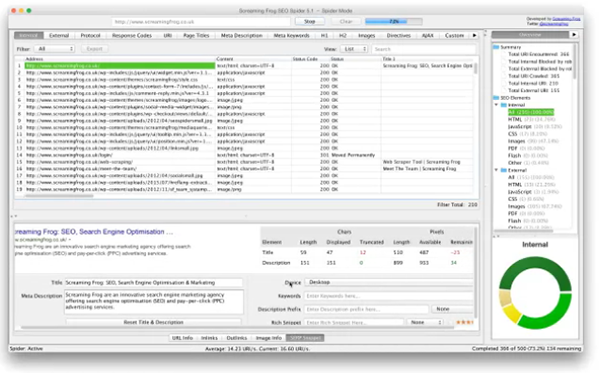Select row 15 web-scraping URL
The image size is (600, 373).
pos(245,162)
